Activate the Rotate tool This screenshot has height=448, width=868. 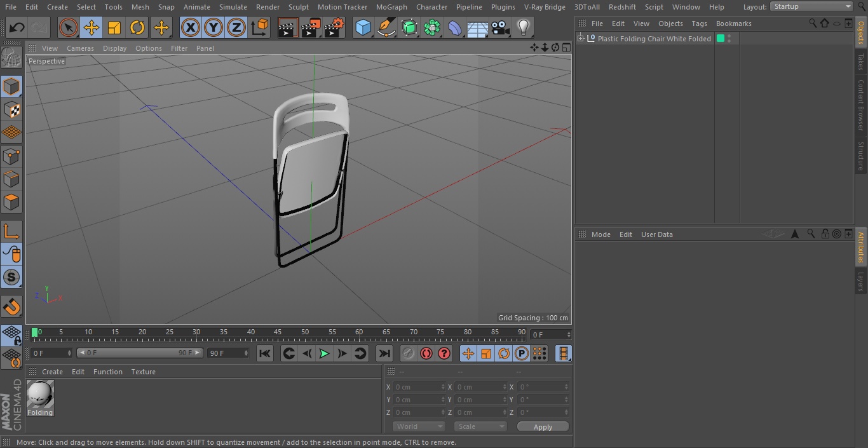[x=137, y=27]
